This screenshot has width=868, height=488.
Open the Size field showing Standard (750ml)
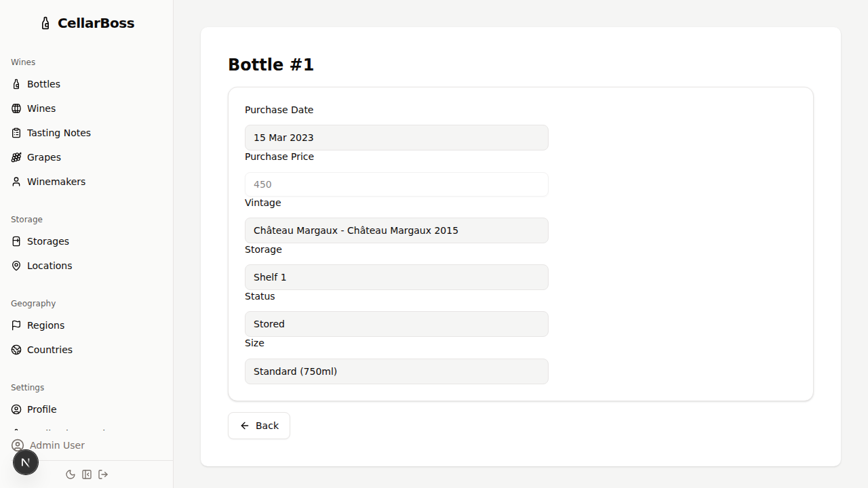(x=396, y=371)
